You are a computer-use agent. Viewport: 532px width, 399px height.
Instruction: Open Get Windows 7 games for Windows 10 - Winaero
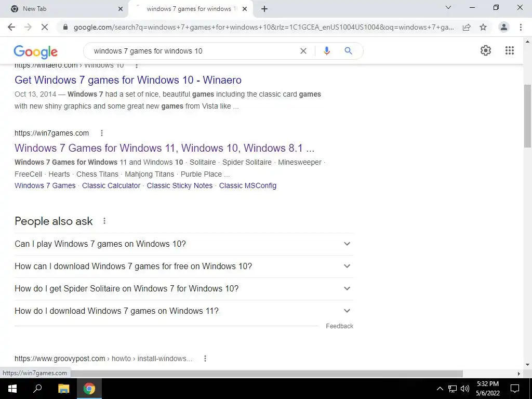click(x=128, y=79)
